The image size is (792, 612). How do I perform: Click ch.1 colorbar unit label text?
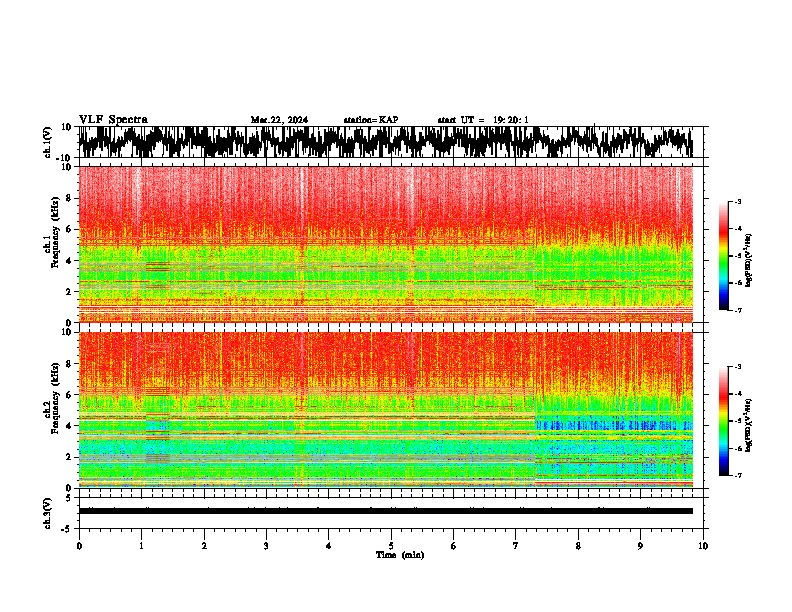coord(749,260)
